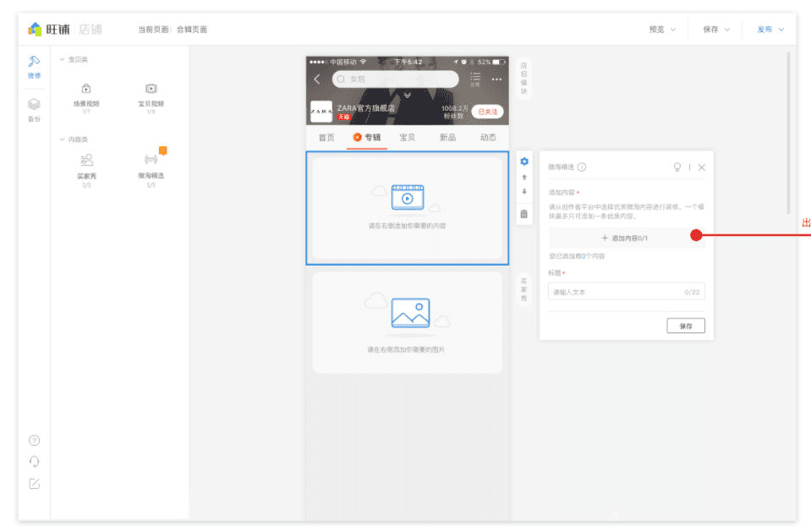Click the 场景视频 module icon
811x532 pixels.
(x=85, y=87)
